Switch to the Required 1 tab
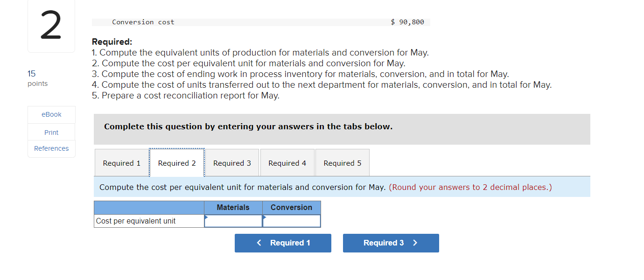Screen dimensions: 644x280 122,163
